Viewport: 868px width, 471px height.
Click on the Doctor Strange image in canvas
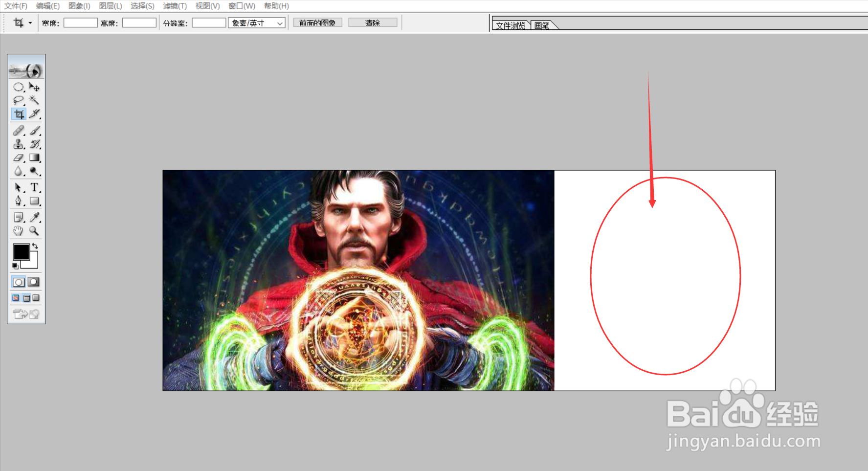(358, 280)
